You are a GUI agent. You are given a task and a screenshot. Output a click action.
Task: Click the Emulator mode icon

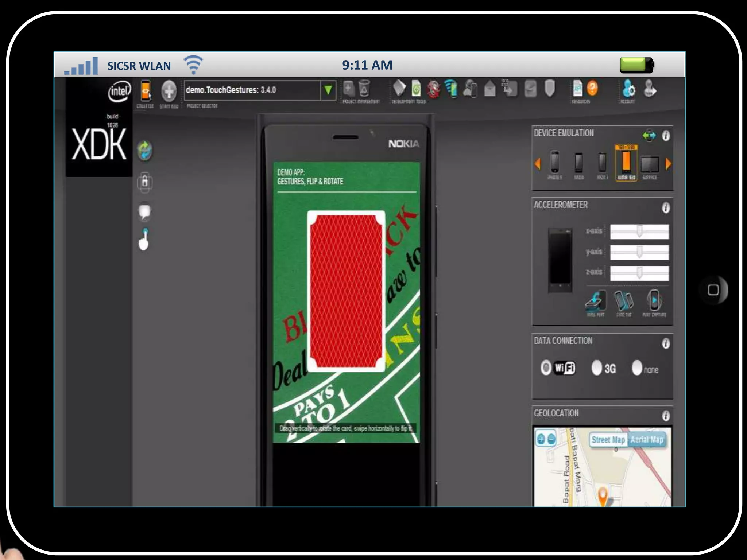(146, 90)
